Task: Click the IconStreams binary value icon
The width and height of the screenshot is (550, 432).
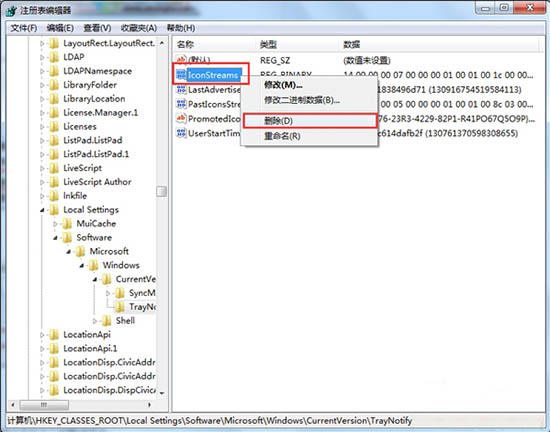Action: point(181,74)
